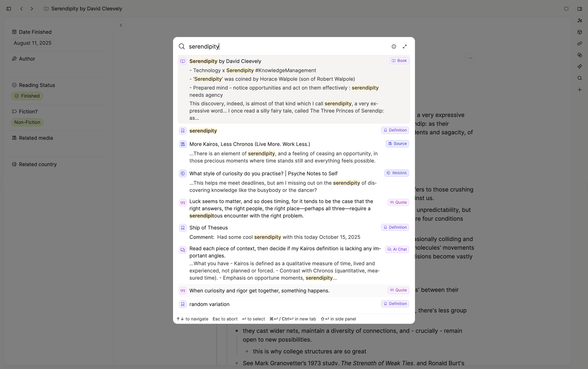Click the fullscreen capture icon in the title bar
588x369 pixels.
point(566,9)
